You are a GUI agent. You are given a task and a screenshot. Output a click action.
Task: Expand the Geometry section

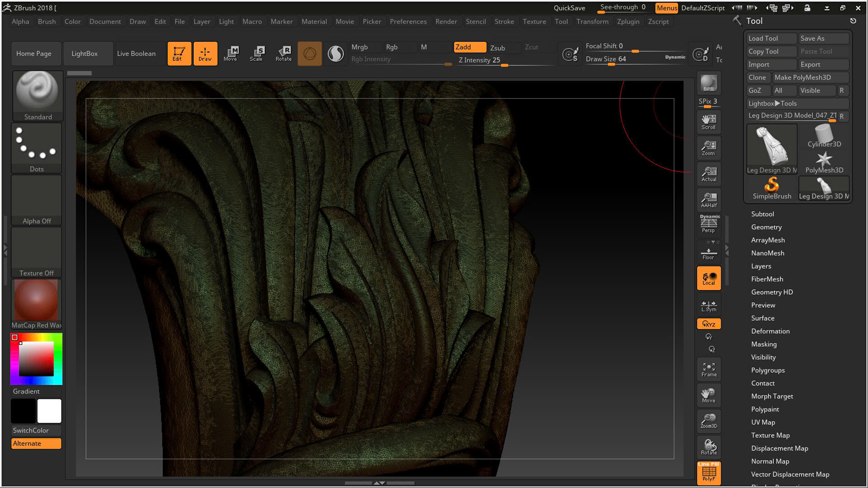coord(766,227)
